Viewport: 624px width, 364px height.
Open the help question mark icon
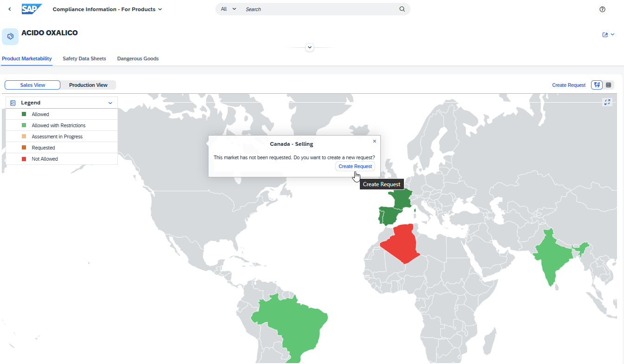[x=602, y=9]
